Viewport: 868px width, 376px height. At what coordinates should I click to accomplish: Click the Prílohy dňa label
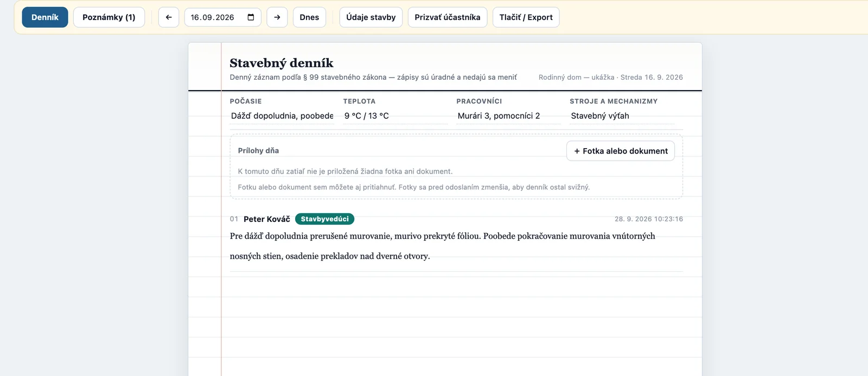(258, 151)
